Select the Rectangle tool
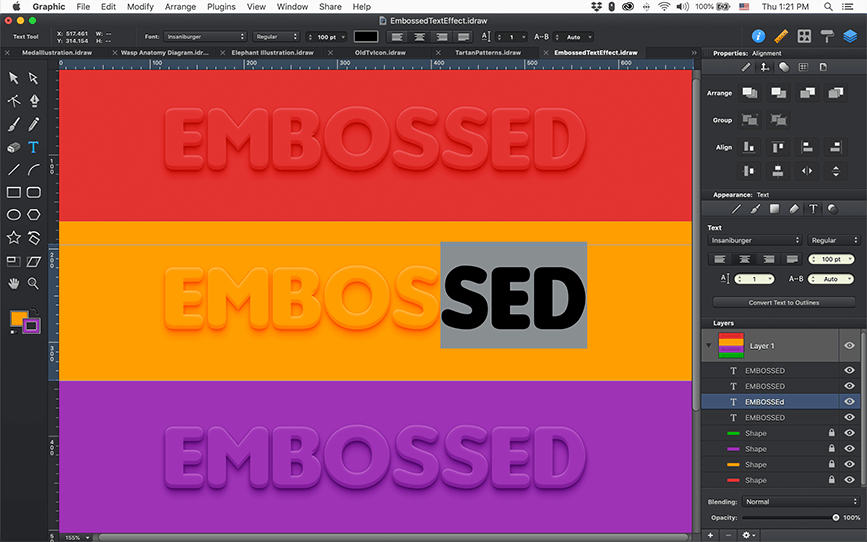 pos(14,192)
